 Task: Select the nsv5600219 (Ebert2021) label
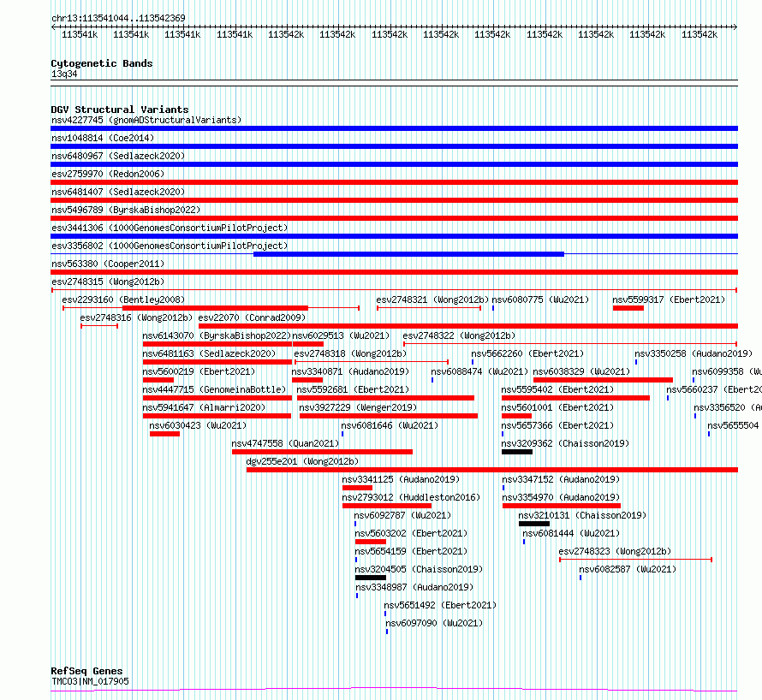coord(199,371)
